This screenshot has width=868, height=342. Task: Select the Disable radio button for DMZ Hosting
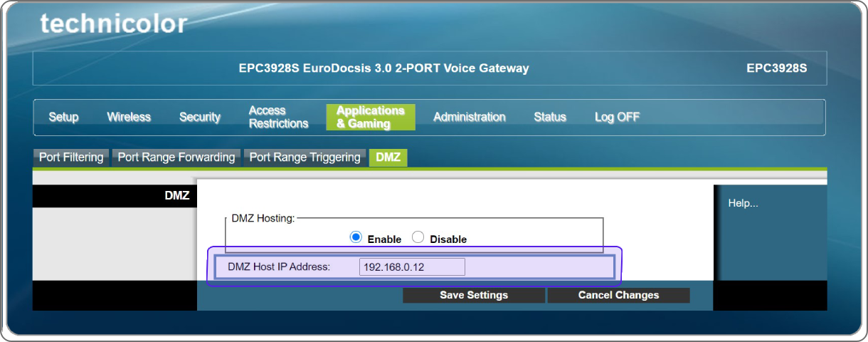[x=418, y=238]
